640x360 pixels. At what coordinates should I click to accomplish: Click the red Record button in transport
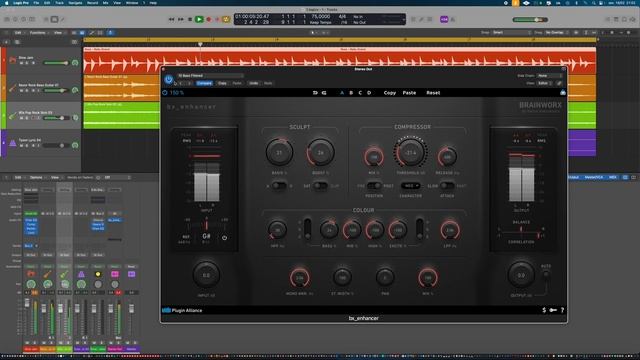[x=209, y=19]
